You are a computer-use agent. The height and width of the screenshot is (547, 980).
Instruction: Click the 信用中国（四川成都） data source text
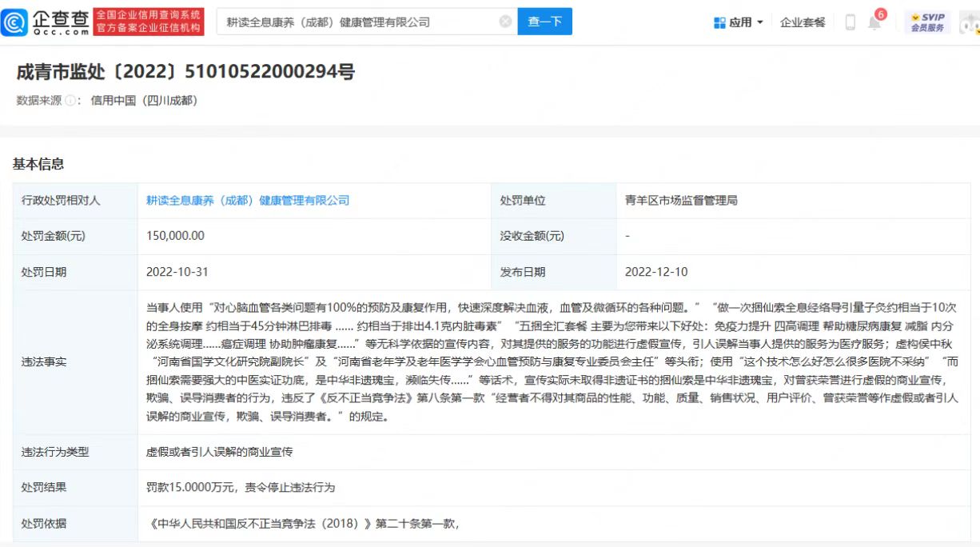[x=144, y=101]
